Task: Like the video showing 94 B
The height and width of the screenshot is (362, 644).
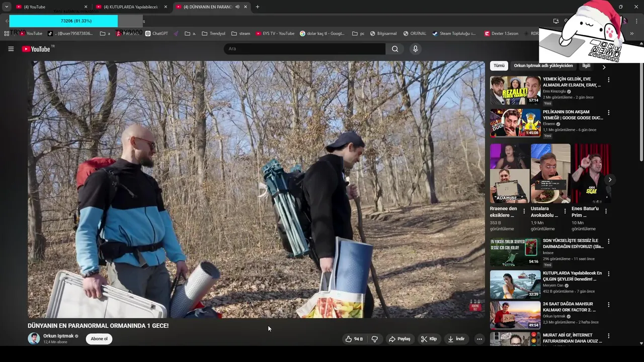Action: point(355,339)
